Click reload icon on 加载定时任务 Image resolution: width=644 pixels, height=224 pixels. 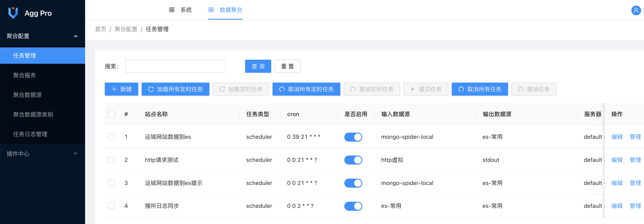pos(222,89)
